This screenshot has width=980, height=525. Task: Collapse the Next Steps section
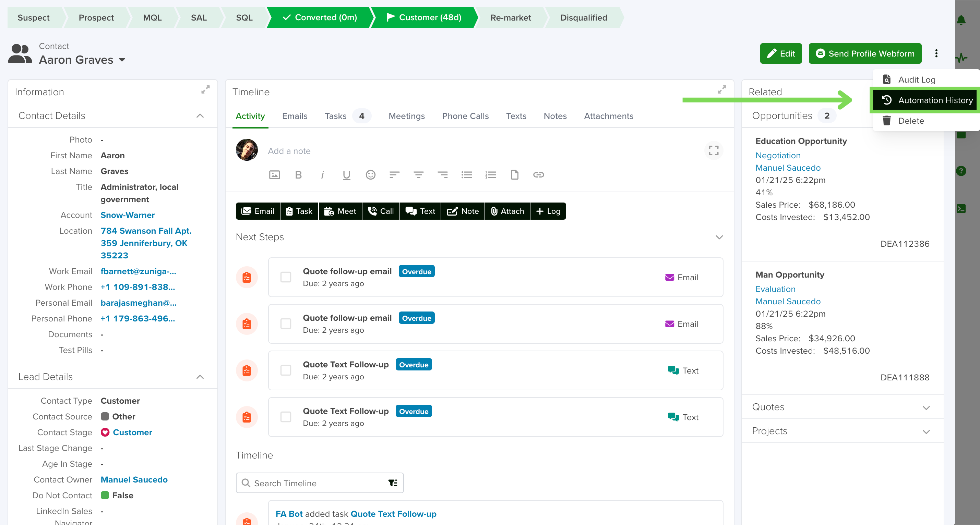(719, 237)
